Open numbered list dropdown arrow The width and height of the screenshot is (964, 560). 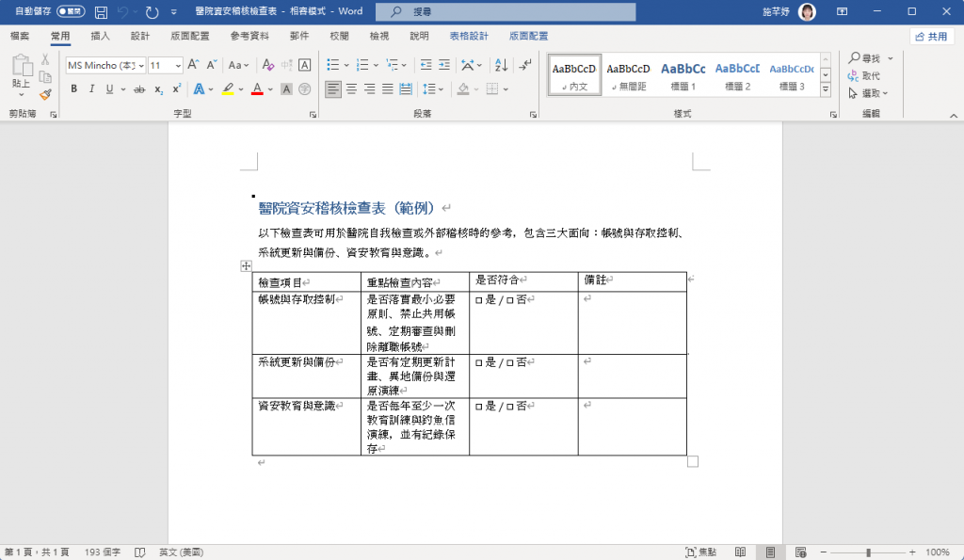coord(376,65)
